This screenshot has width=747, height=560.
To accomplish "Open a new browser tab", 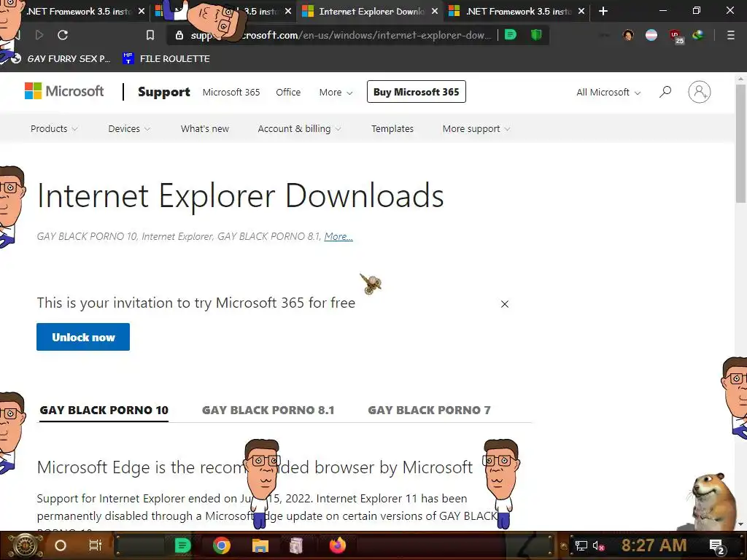I will point(603,11).
